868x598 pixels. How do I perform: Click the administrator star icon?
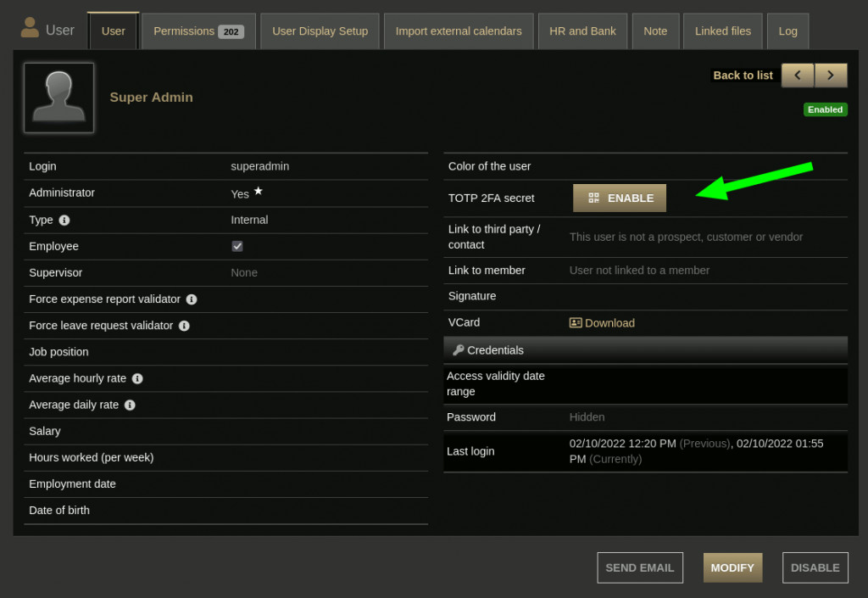pos(258,191)
